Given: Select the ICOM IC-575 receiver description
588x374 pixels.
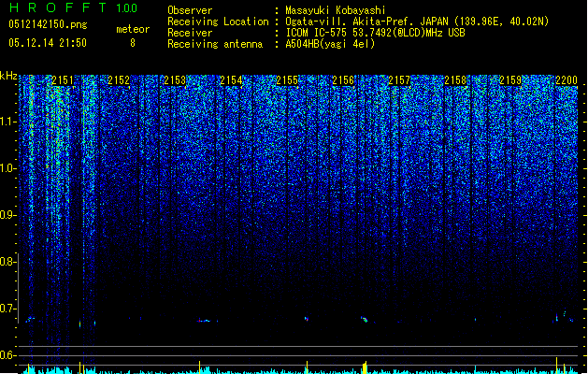Looking at the screenshot, I should pos(375,33).
